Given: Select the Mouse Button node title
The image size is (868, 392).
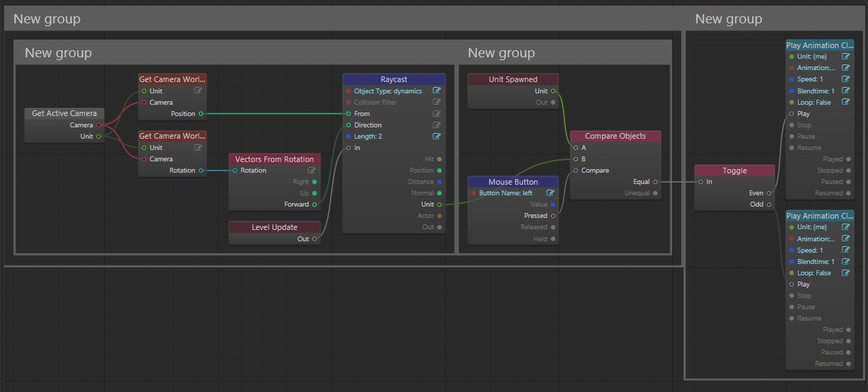Looking at the screenshot, I should pyautogui.click(x=513, y=182).
